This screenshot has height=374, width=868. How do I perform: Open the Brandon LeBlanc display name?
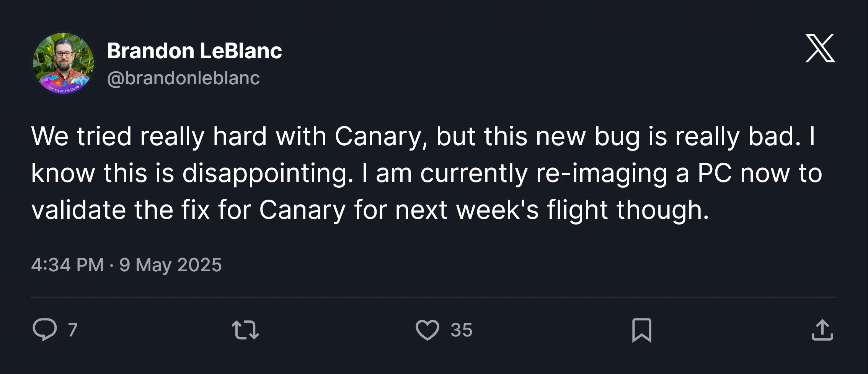(x=194, y=51)
